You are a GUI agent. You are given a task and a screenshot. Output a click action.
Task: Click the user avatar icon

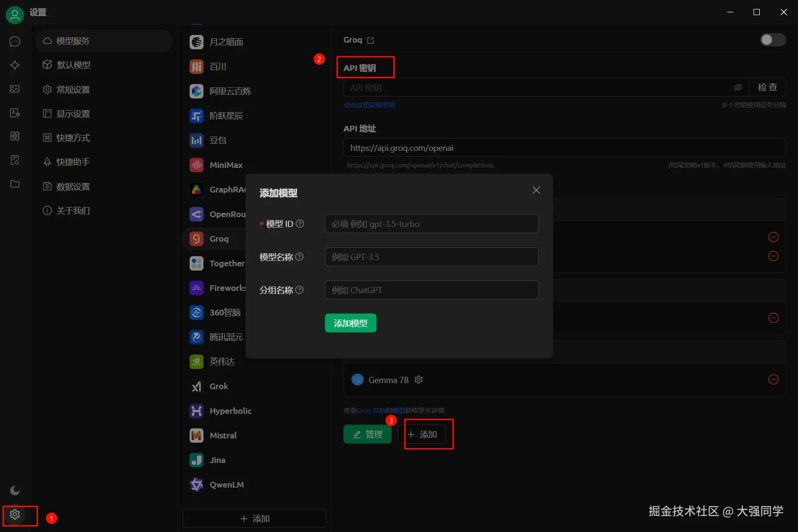pyautogui.click(x=15, y=15)
